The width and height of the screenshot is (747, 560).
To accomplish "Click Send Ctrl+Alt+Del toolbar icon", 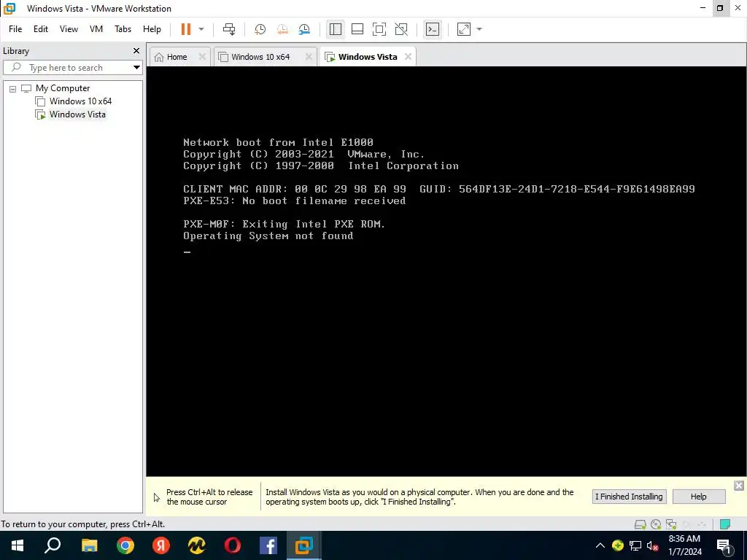I will [229, 29].
